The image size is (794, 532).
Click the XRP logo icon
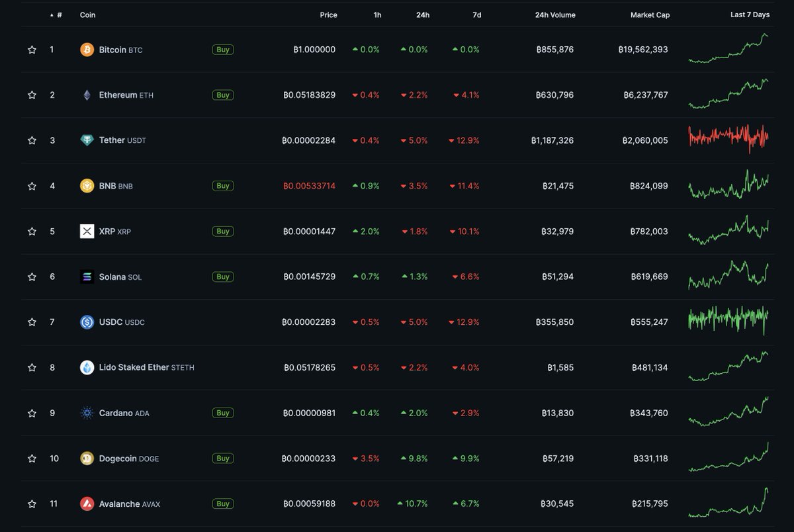click(x=87, y=232)
